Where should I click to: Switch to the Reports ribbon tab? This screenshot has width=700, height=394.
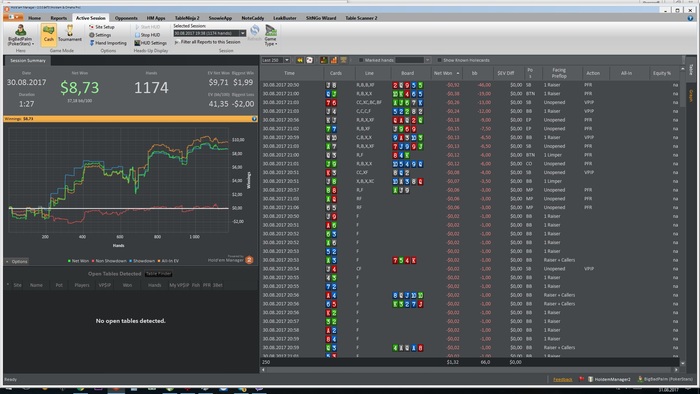[58, 18]
